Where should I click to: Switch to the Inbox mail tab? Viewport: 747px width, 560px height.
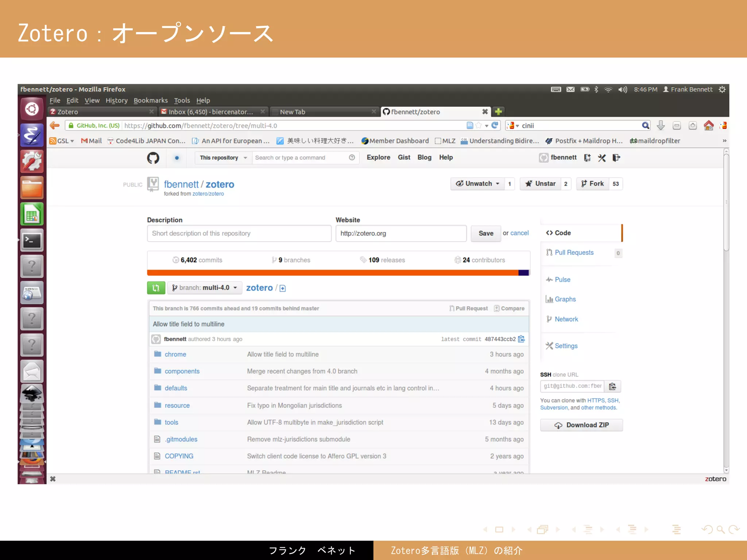(x=213, y=112)
